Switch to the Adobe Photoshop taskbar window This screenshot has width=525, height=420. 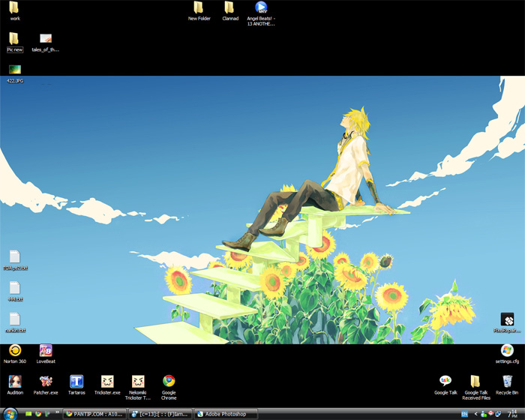coord(226,414)
